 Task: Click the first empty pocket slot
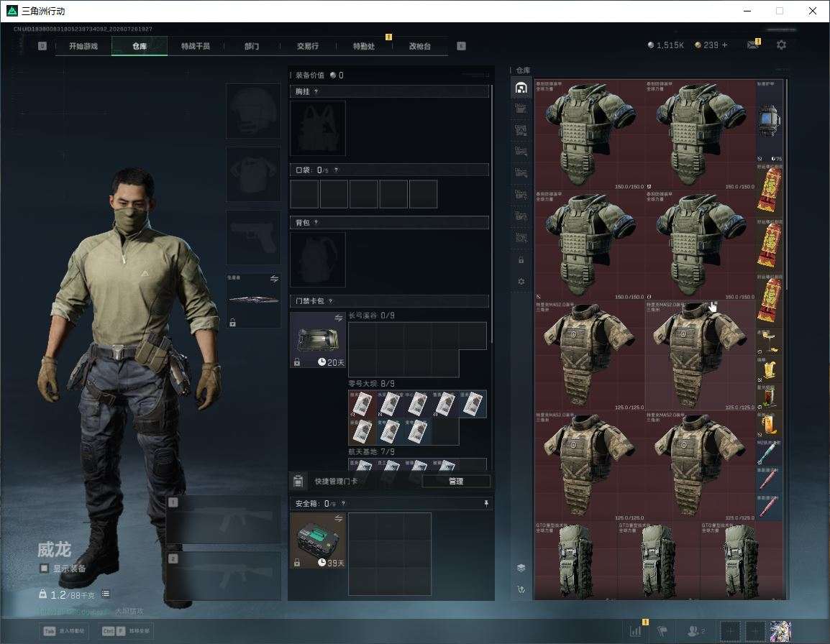tap(304, 193)
